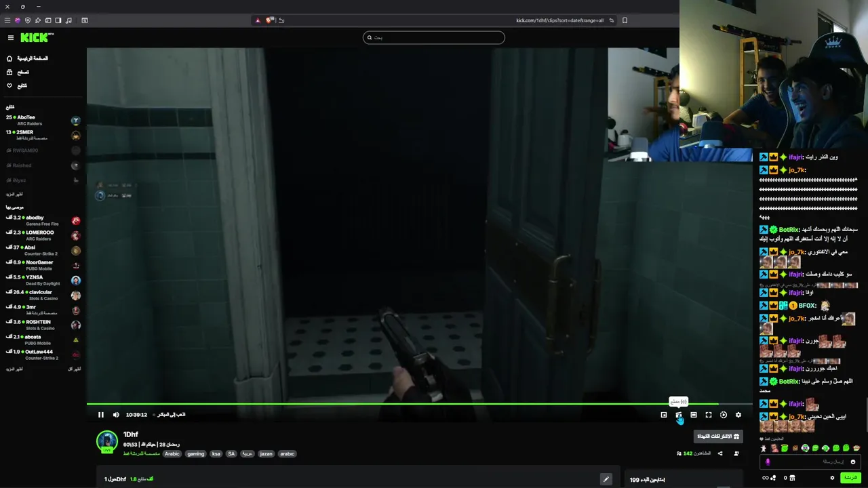
Task: Open iNyez offline channel
Action: point(43,180)
